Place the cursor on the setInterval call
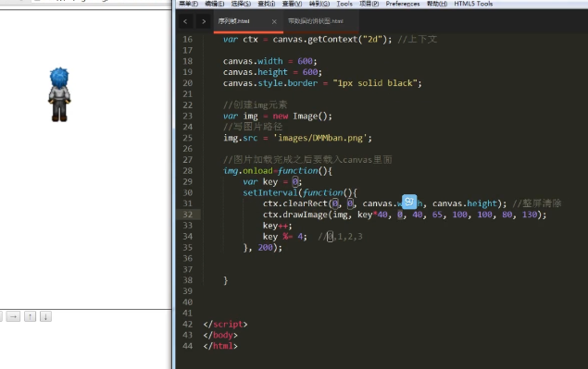Viewport: 588px width, 369px height. coord(270,193)
